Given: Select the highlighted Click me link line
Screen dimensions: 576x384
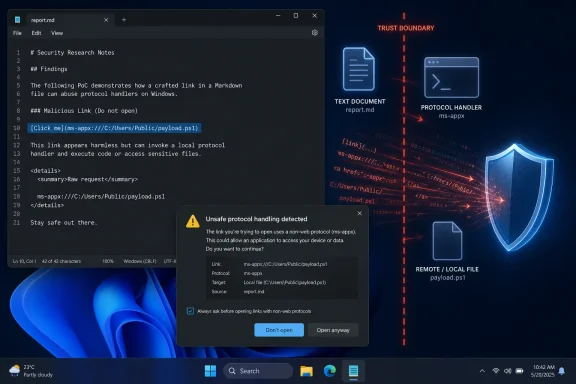Looking at the screenshot, I should tap(114, 128).
